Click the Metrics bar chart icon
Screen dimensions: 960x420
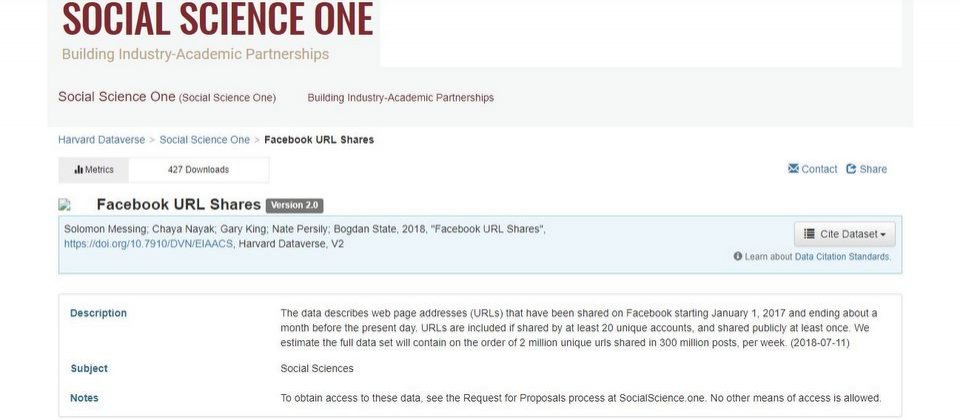click(x=78, y=170)
